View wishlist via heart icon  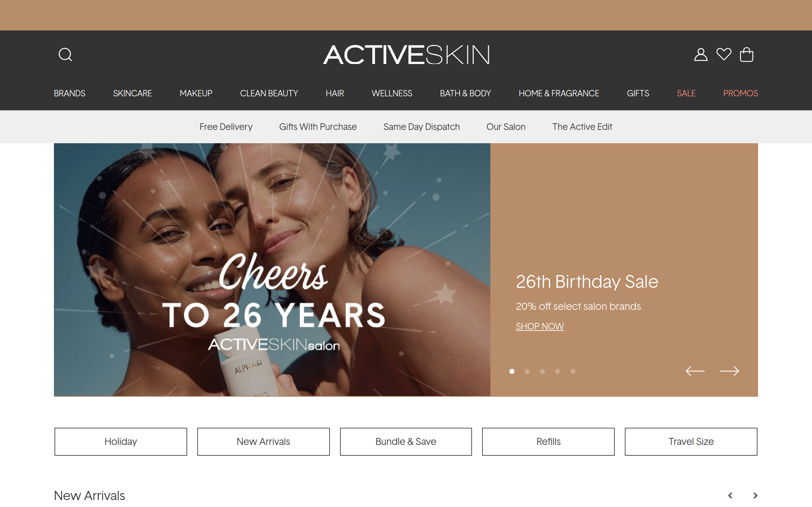[724, 54]
